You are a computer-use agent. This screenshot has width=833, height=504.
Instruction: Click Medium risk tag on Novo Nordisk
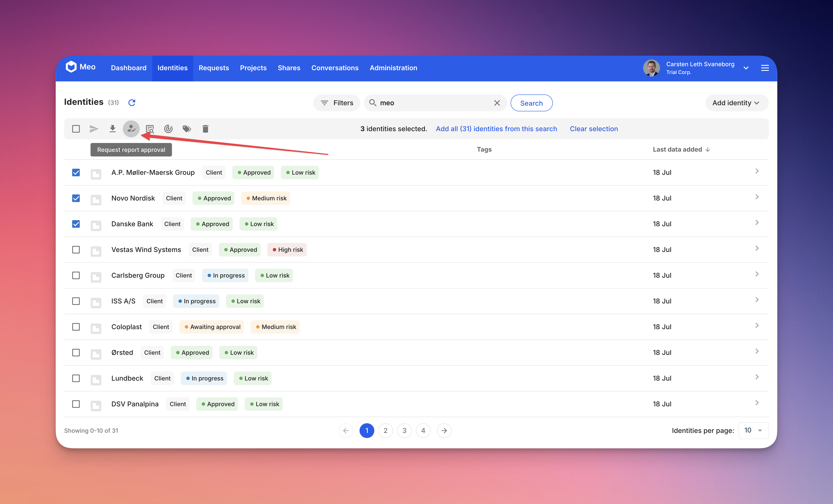[266, 198]
